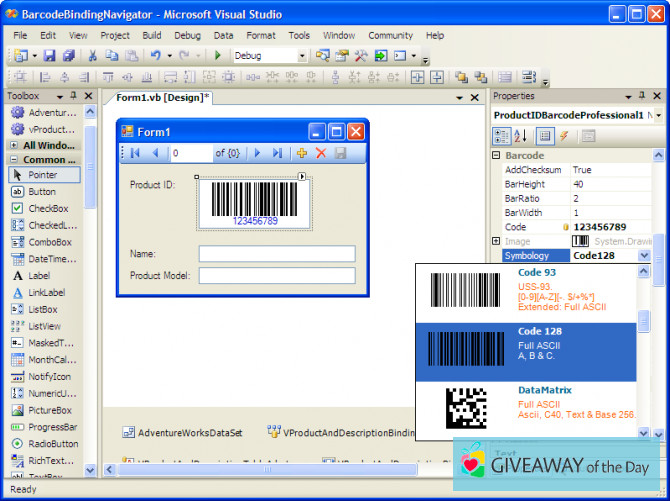Click the Name text field on Form1
This screenshot has height=501, width=670.
(x=277, y=254)
